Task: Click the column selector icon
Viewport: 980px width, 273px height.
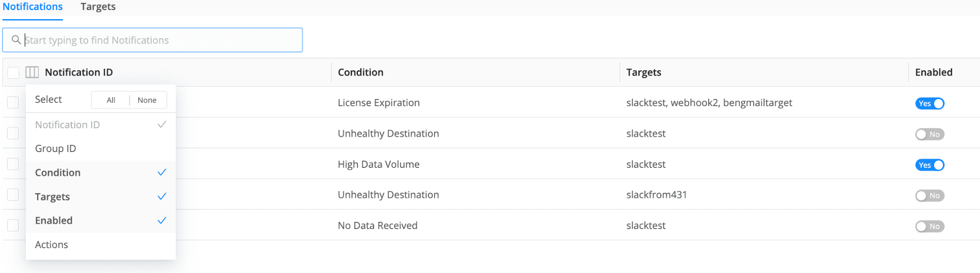Action: (x=32, y=72)
